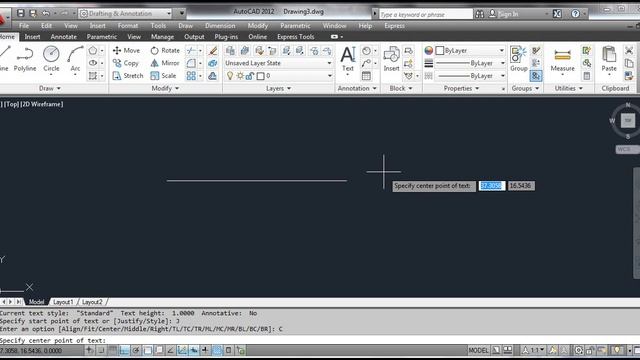Click the Copy tool in Modify panel
The image size is (640, 360).
pos(126,63)
